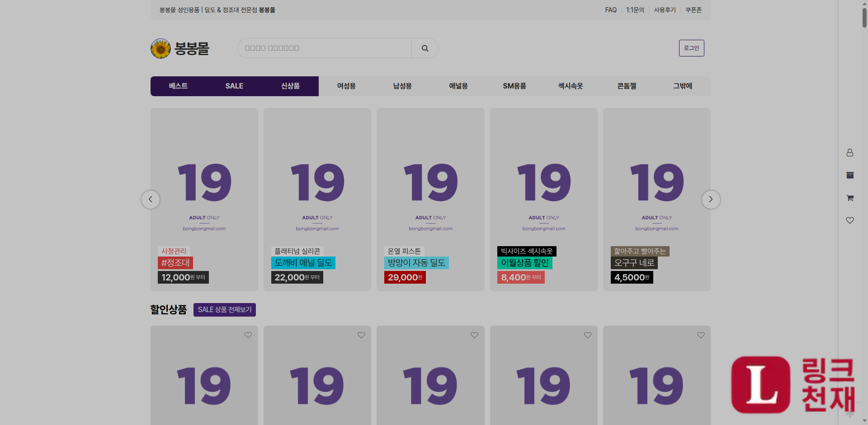
Task: Open the 남성용 category
Action: pyautogui.click(x=402, y=86)
